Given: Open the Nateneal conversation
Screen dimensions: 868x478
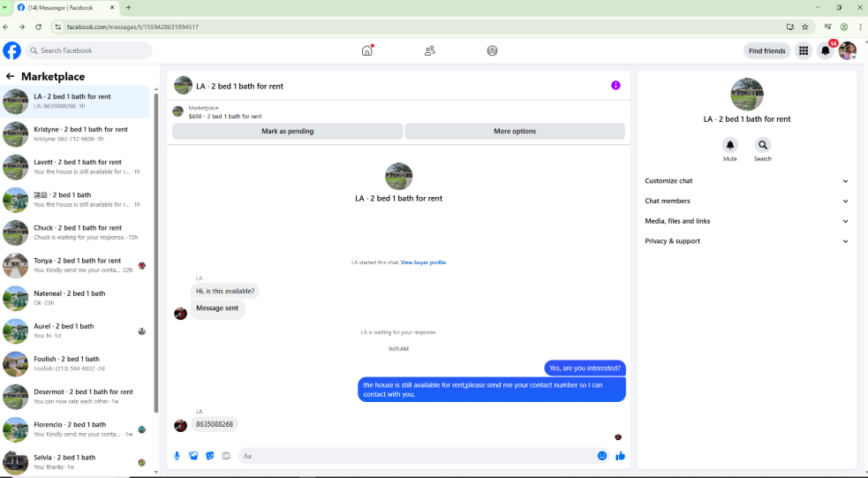Looking at the screenshot, I should click(75, 298).
